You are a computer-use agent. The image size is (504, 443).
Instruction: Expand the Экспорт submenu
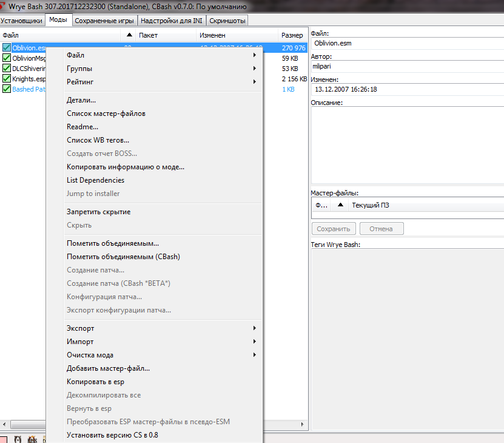click(163, 328)
